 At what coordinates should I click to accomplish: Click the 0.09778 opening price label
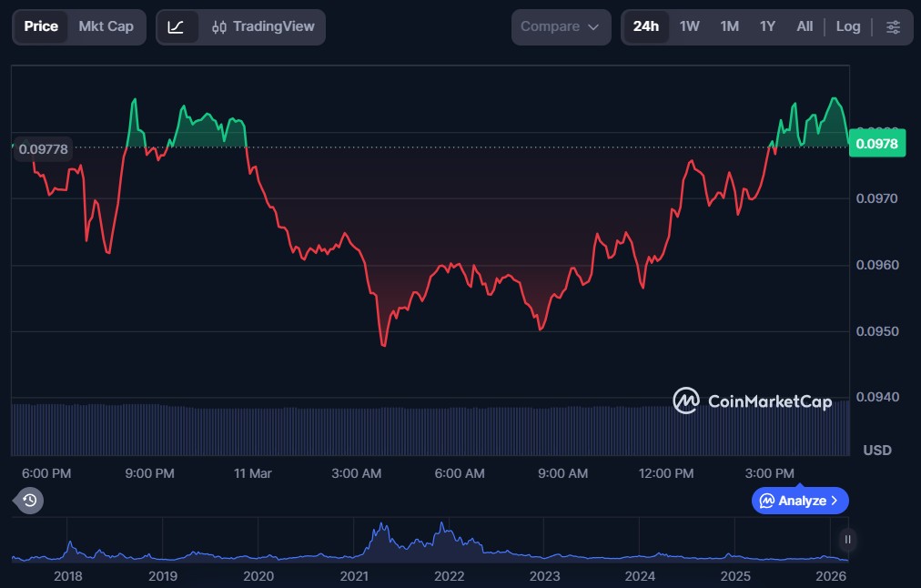coord(44,149)
